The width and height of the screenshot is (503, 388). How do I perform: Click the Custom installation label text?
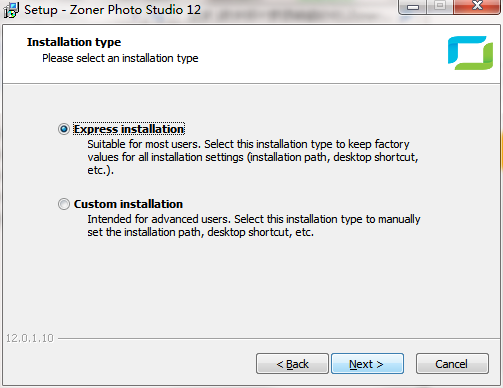[128, 204]
